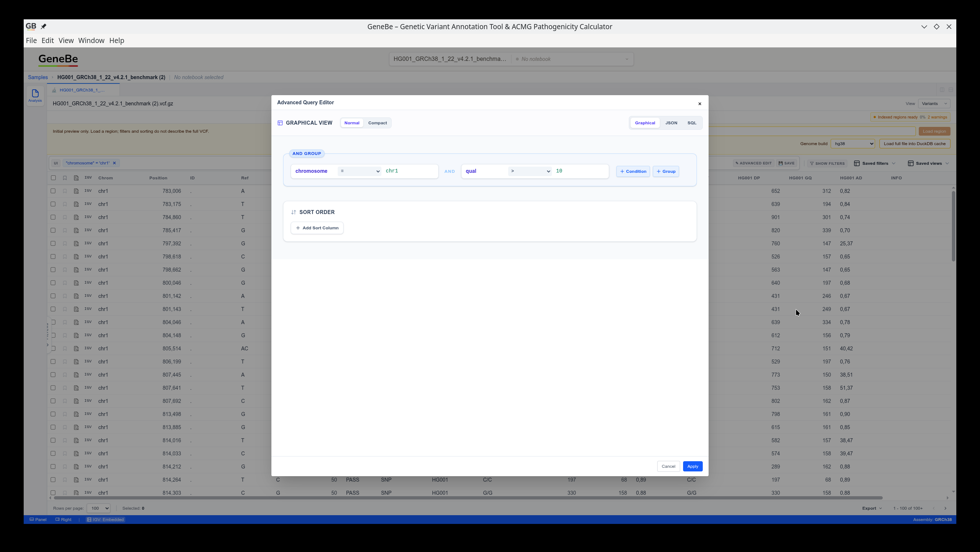Click the pin icon in the title bar
This screenshot has height=552, width=980.
[x=44, y=27]
